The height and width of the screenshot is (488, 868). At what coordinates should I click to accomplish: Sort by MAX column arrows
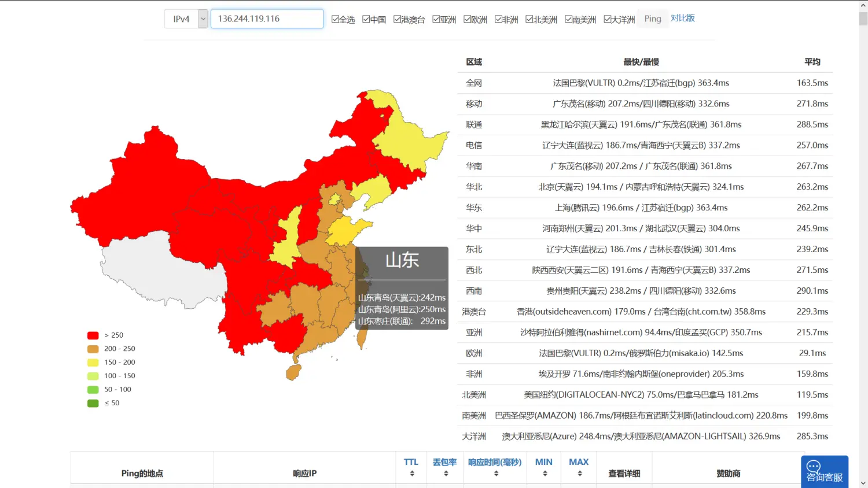coord(579,474)
